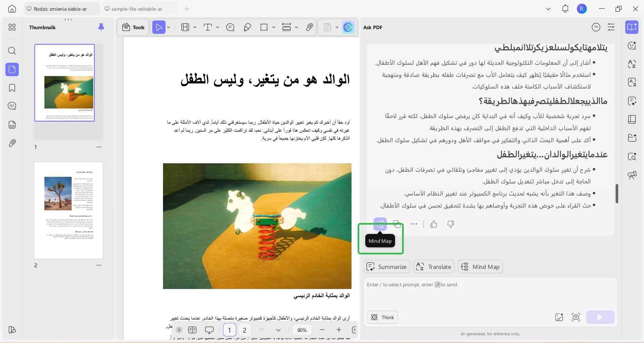This screenshot has height=343, width=644.
Task: Attach a file using the paperclip icon
Action: pos(309,27)
